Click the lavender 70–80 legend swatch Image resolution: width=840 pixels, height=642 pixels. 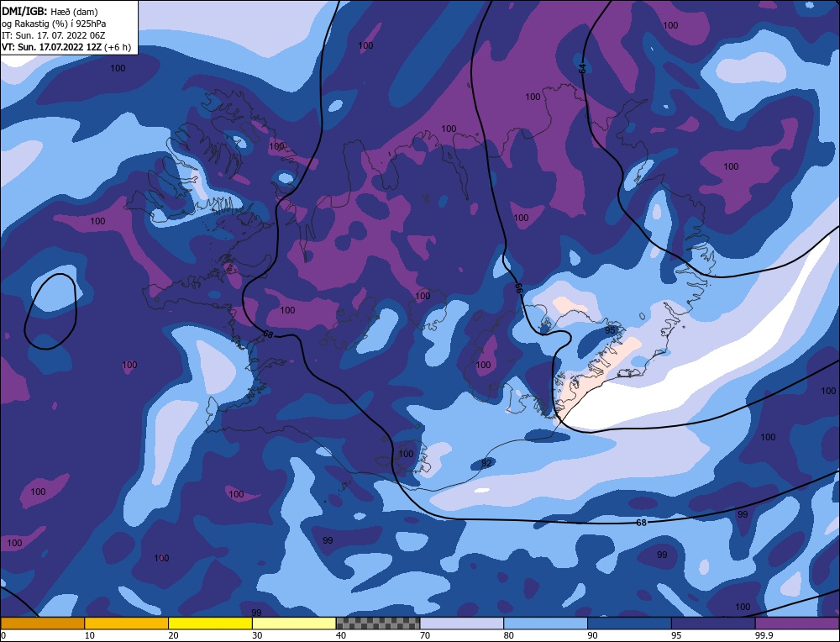pyautogui.click(x=462, y=624)
